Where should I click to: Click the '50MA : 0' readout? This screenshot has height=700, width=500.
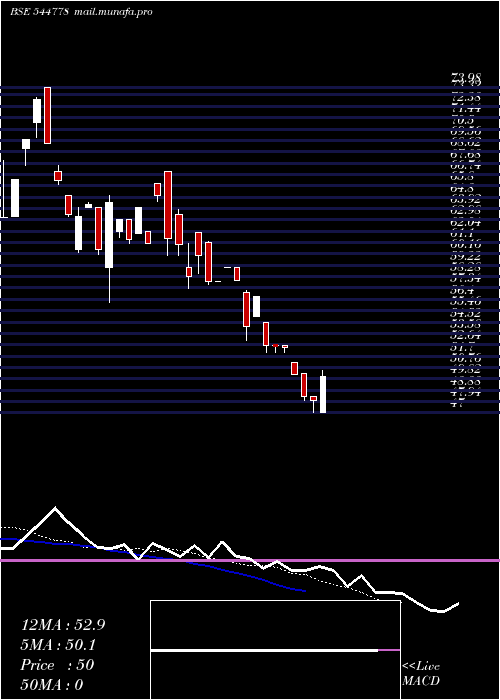coord(52,685)
